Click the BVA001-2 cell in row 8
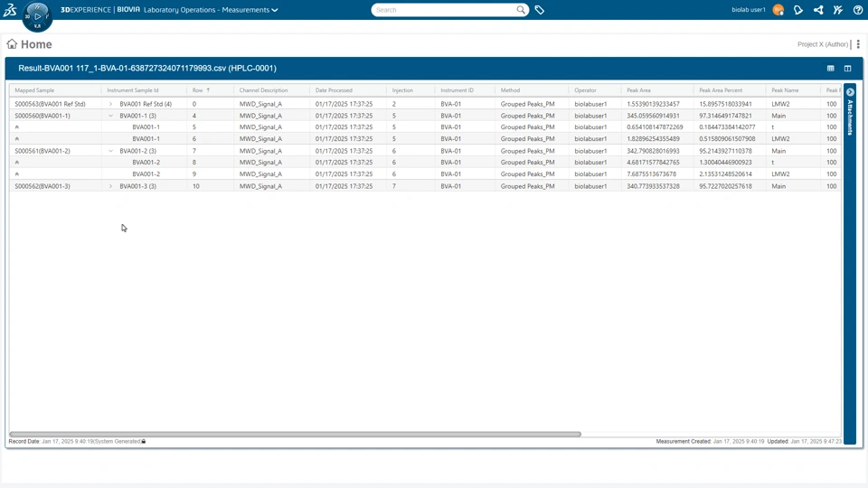Viewport: 868px width, 488px height. coord(146,162)
